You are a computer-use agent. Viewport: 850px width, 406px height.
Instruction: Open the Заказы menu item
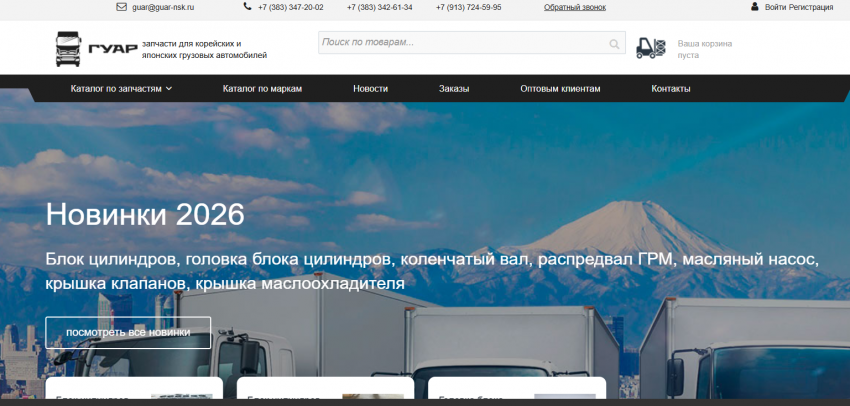454,89
